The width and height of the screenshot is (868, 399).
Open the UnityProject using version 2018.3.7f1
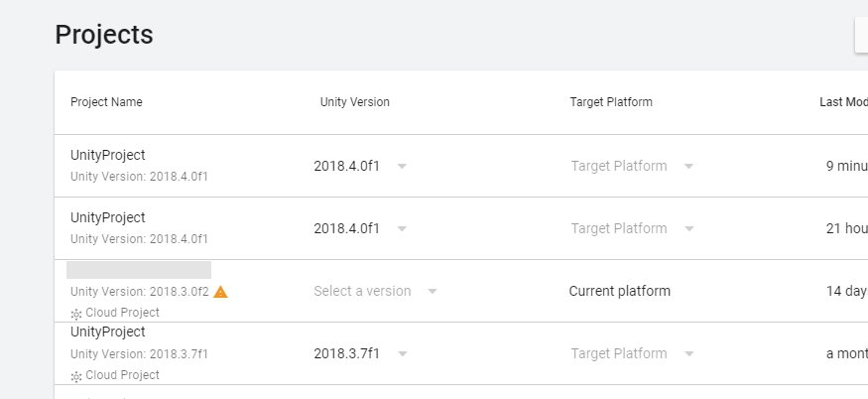[107, 332]
